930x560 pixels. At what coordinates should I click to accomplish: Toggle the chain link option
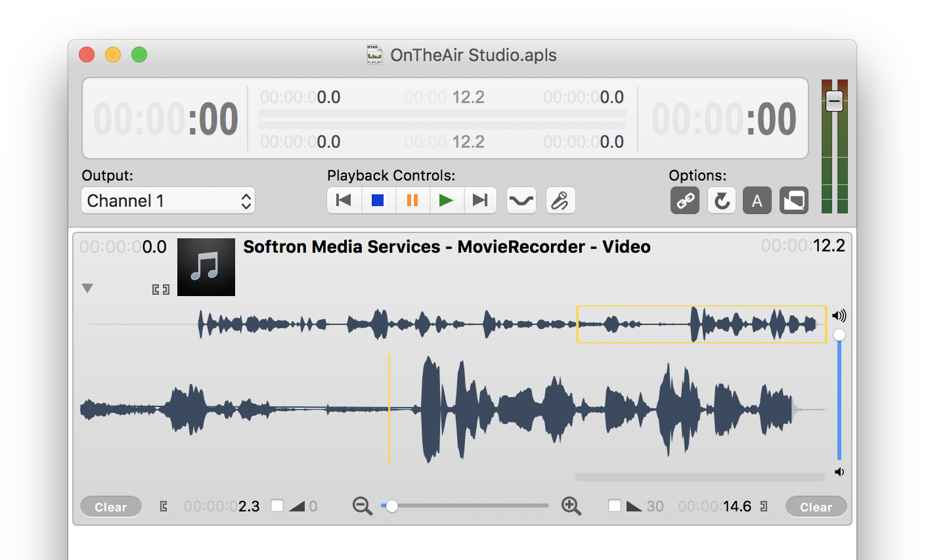(685, 200)
